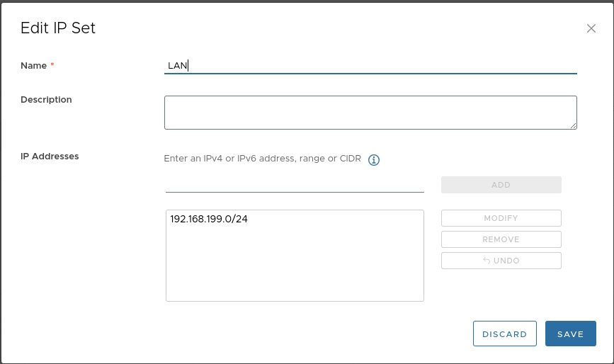Click the Description label

click(x=46, y=100)
